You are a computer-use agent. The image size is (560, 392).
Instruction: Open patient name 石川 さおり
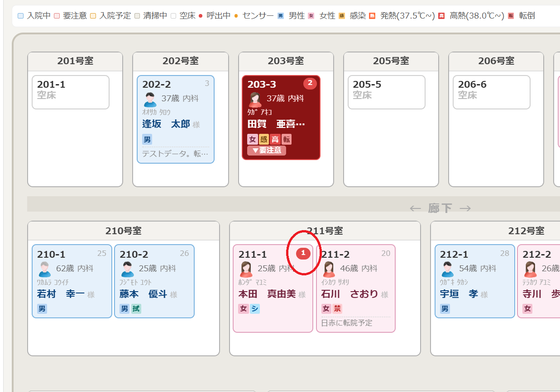click(349, 294)
